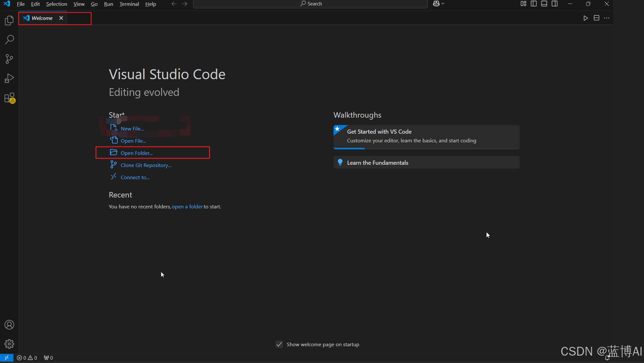The image size is (644, 363).
Task: Open the Help menu
Action: click(x=150, y=4)
